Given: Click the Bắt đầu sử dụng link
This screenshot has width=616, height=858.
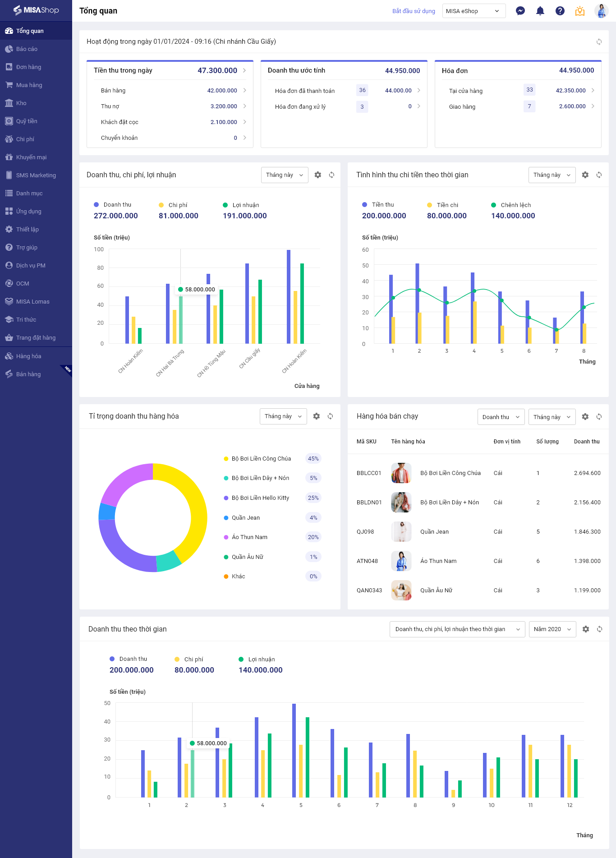Looking at the screenshot, I should coord(414,11).
